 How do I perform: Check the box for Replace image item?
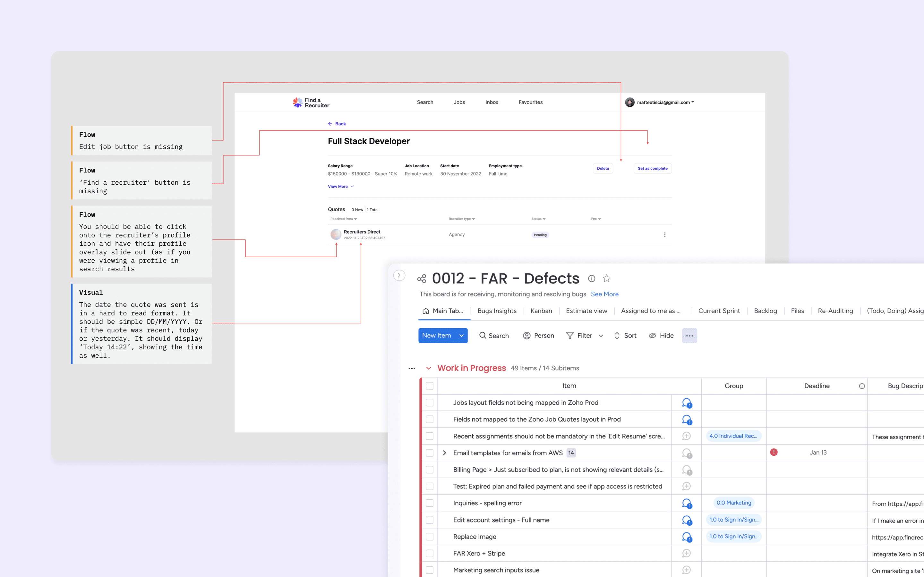[x=430, y=537]
